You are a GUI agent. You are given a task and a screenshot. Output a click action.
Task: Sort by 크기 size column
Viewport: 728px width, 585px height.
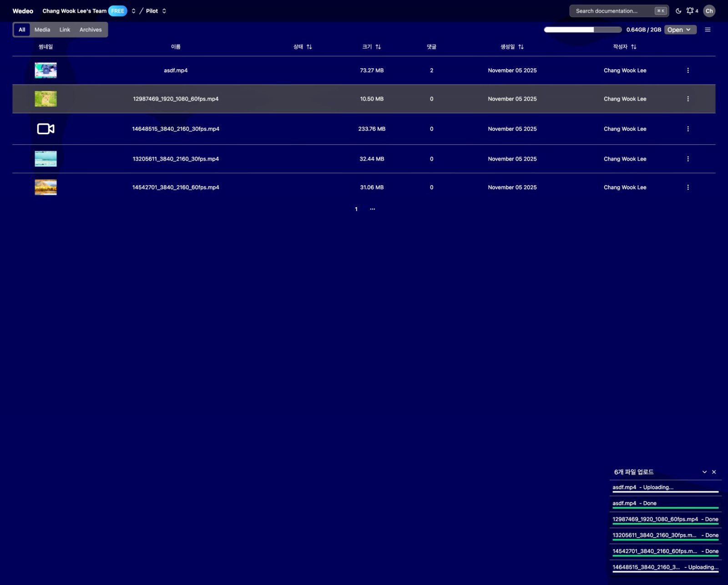[371, 47]
